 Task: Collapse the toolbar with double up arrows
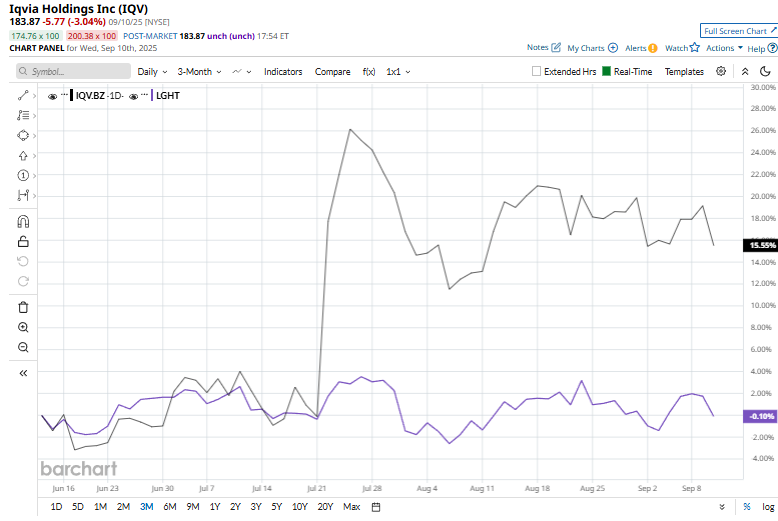click(745, 71)
